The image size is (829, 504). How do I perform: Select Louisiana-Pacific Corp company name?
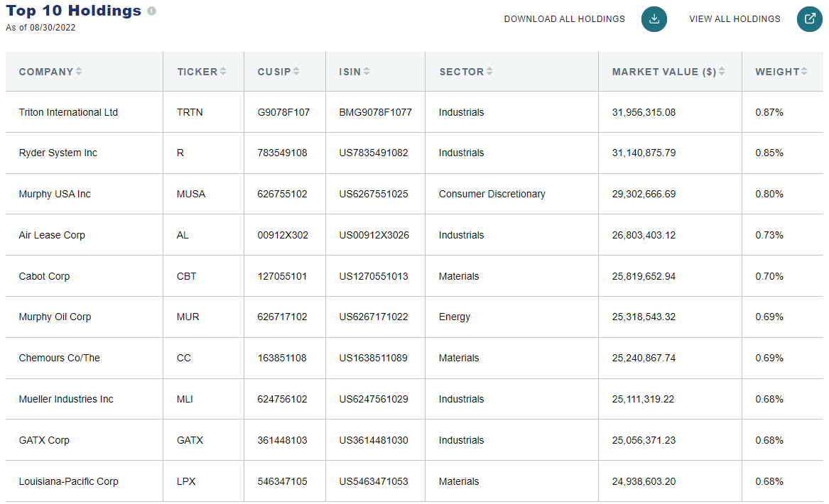[x=69, y=482]
